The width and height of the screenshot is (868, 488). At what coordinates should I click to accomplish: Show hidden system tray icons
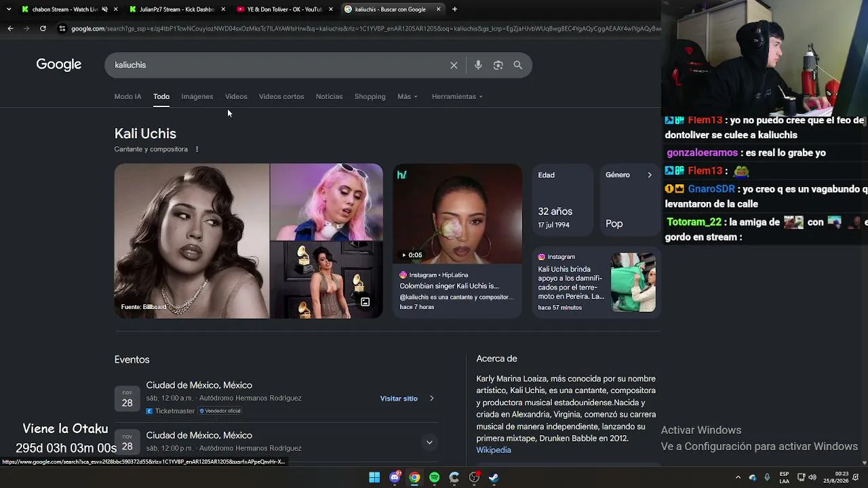click(x=738, y=478)
